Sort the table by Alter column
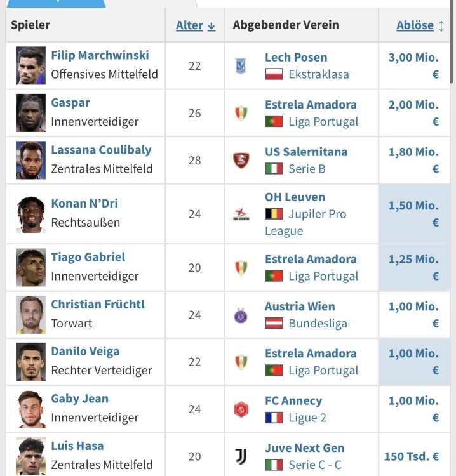This screenshot has width=456, height=476. click(195, 25)
